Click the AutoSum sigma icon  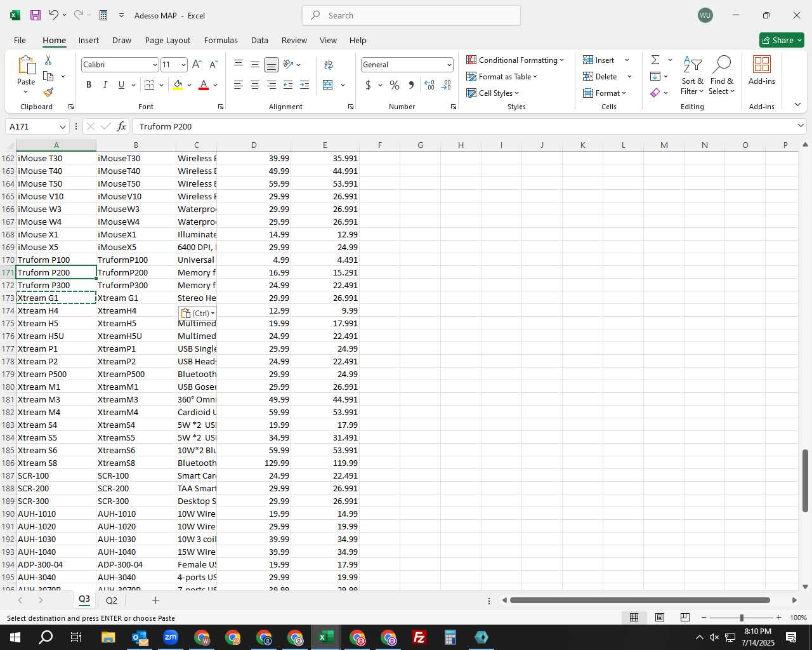(x=655, y=60)
